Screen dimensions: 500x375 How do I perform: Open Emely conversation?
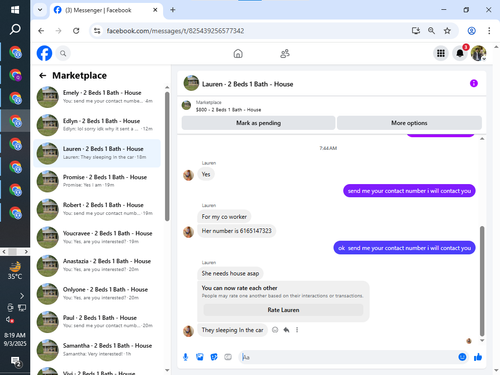click(97, 97)
